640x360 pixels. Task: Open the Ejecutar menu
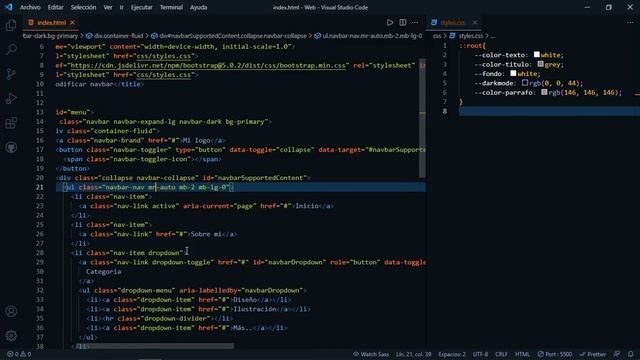(142, 7)
